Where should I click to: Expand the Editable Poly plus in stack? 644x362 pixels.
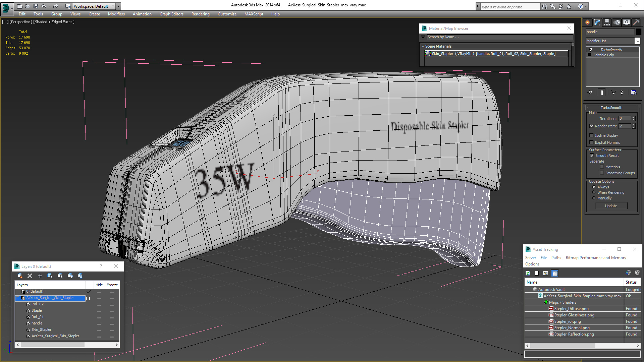(x=590, y=55)
